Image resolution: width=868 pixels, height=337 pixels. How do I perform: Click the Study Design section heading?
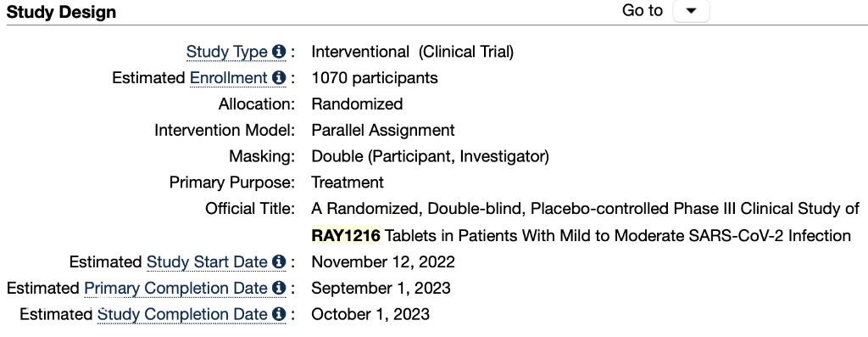pyautogui.click(x=61, y=12)
